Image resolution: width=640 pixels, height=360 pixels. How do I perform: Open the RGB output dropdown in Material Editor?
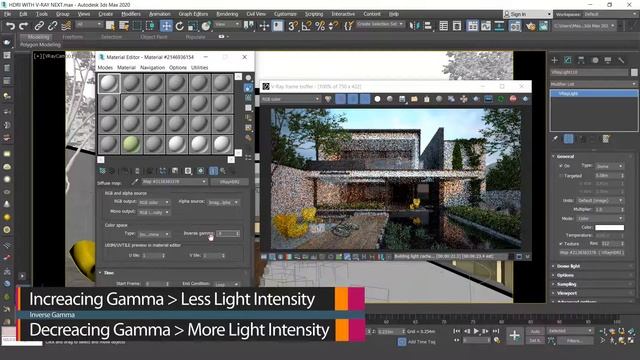point(154,202)
